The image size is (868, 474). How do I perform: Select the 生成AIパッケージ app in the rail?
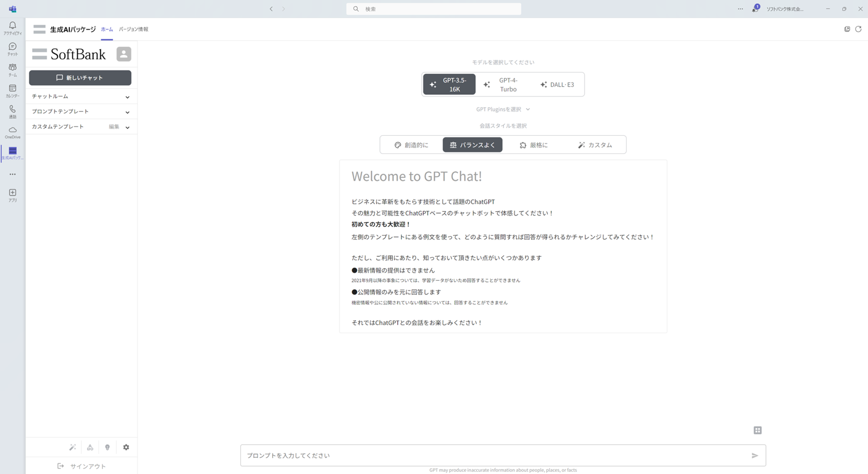12,154
